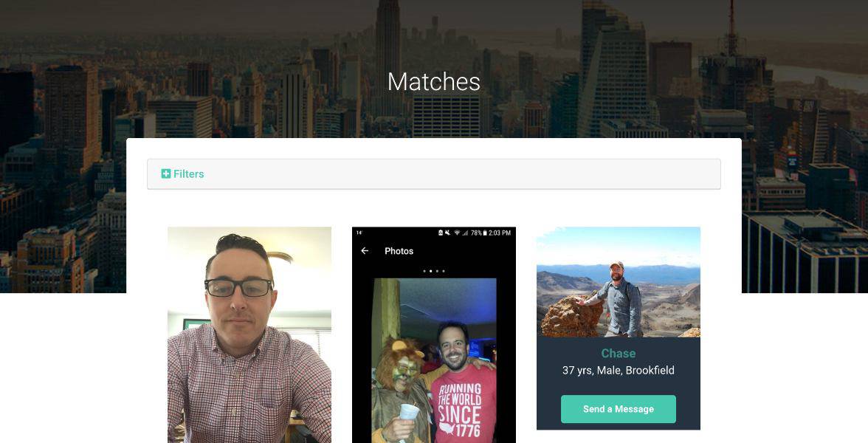The image size is (868, 443).
Task: Open the Chase profile name link
Action: pos(619,353)
